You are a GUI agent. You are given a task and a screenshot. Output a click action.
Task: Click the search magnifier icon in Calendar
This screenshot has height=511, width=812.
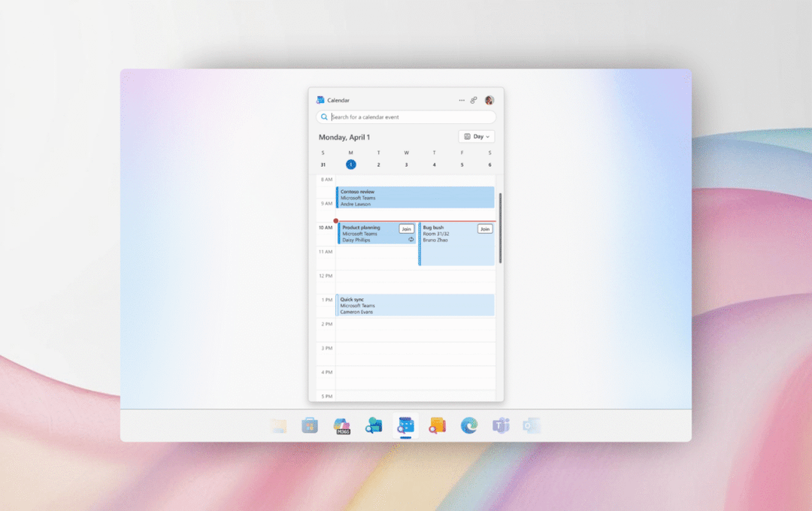pos(324,116)
